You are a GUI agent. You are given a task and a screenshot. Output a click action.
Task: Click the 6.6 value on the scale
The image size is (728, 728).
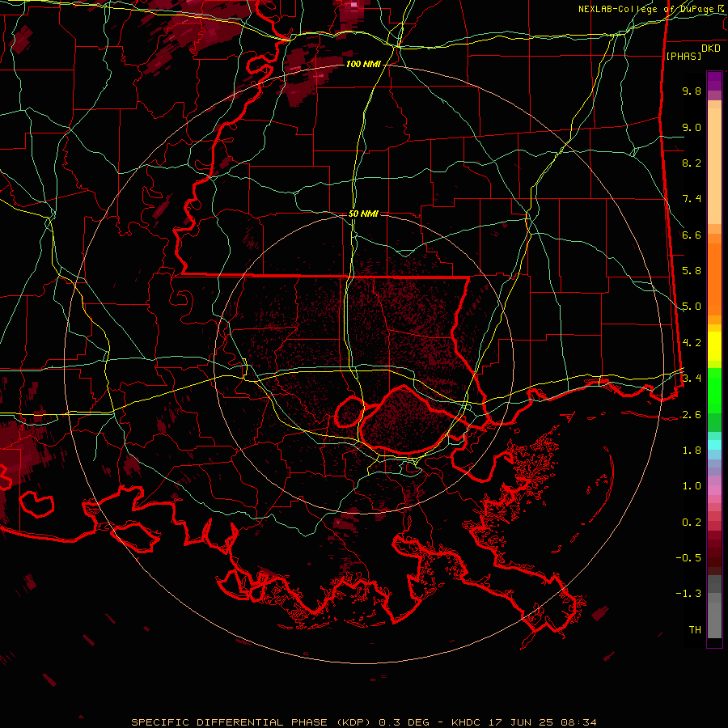pyautogui.click(x=692, y=235)
